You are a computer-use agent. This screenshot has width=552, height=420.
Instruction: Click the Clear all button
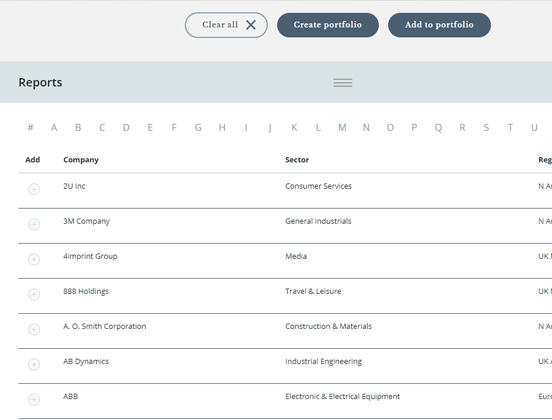pos(226,25)
